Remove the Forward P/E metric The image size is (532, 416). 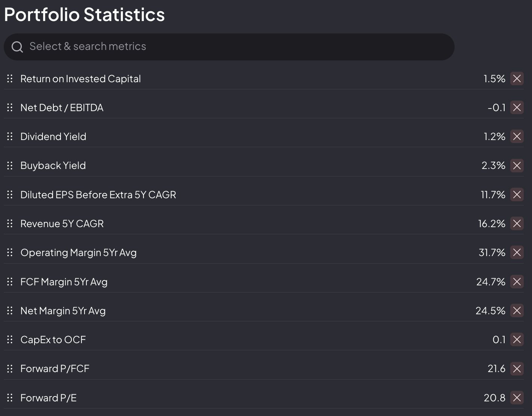pos(517,398)
